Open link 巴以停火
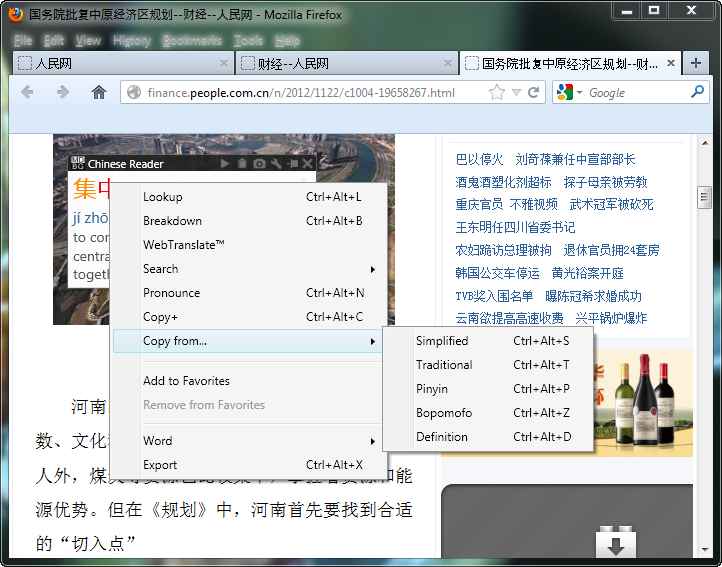The height and width of the screenshot is (567, 722). [479, 159]
